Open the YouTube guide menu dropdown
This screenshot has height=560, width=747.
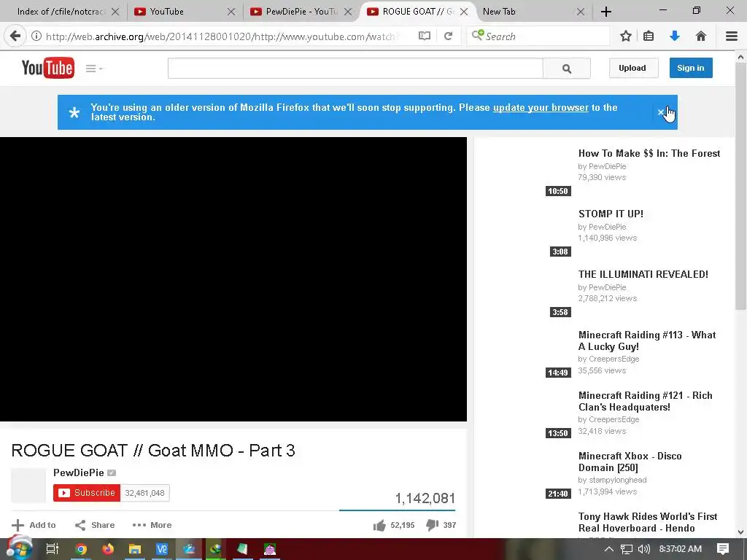coord(94,69)
